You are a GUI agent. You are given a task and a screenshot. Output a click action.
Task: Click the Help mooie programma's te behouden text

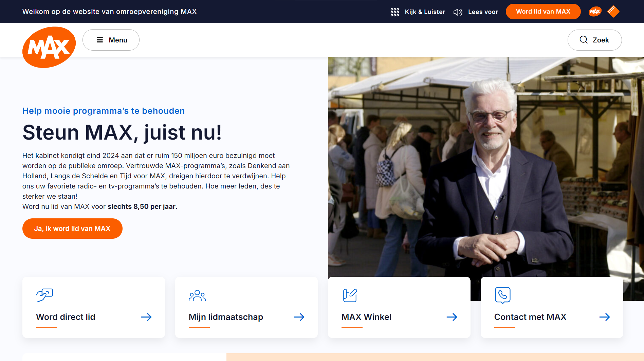pos(104,111)
